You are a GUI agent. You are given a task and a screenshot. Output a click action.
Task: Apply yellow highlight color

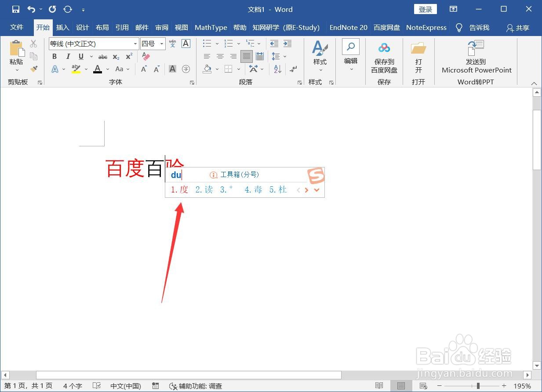[x=76, y=69]
